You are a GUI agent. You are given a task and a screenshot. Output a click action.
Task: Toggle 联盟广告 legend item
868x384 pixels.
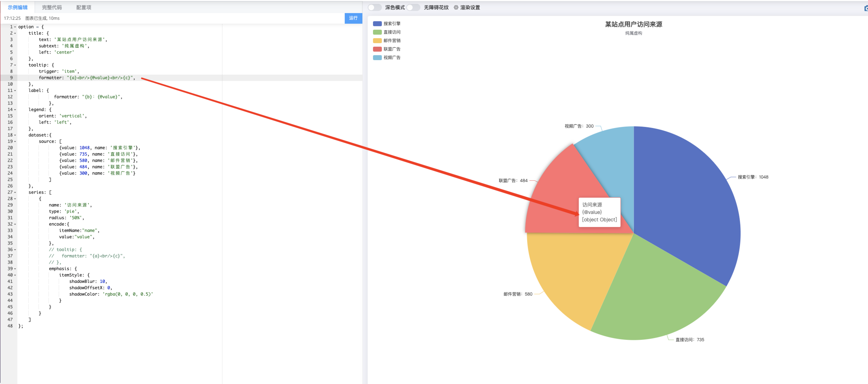coord(387,49)
